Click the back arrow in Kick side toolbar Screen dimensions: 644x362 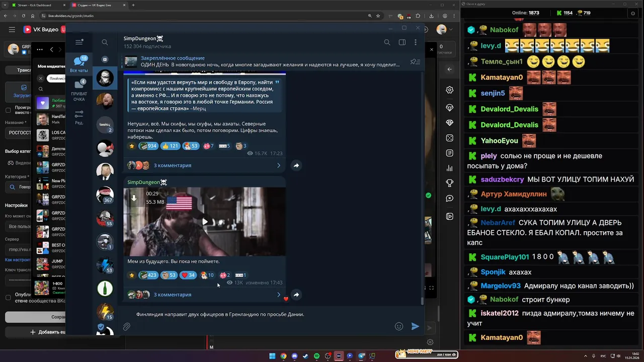(x=450, y=69)
